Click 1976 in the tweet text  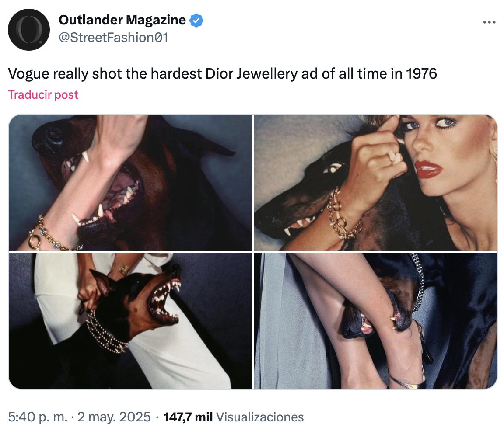(x=421, y=74)
